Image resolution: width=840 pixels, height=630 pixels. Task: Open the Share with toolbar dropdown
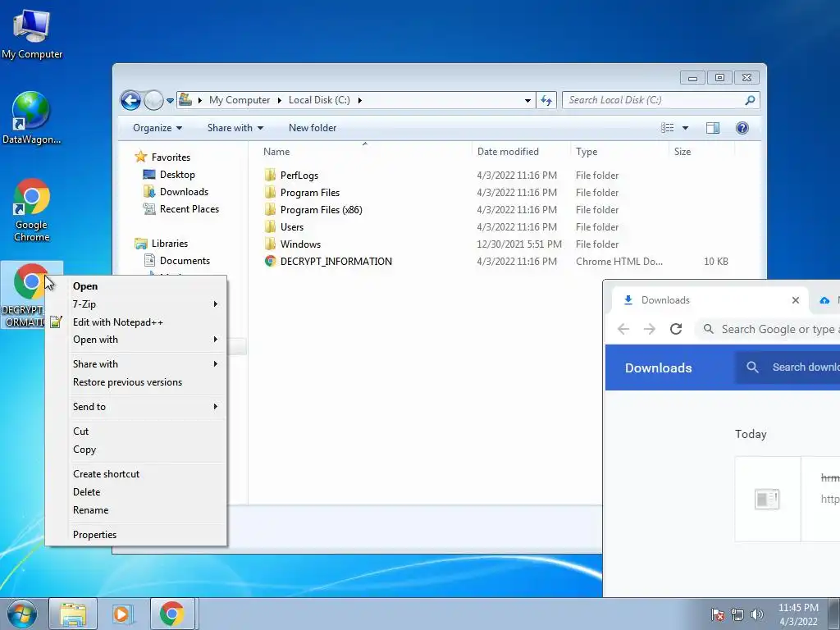tap(235, 128)
